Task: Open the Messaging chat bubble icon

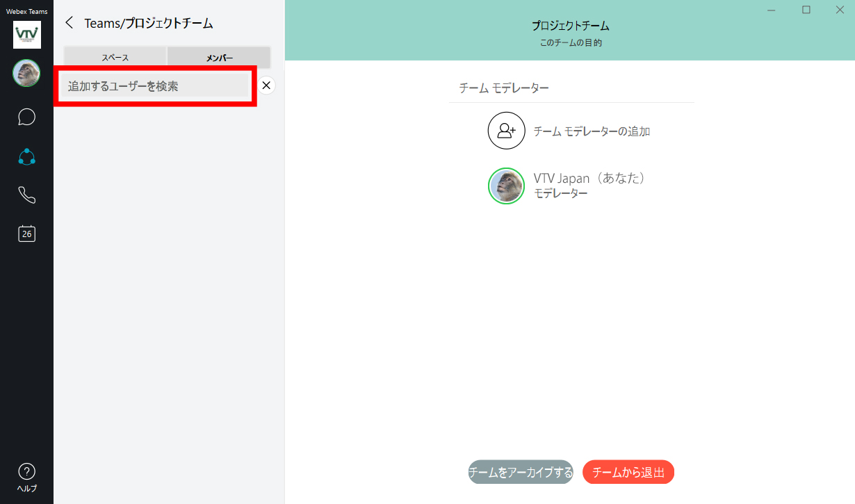Action: coord(26,117)
